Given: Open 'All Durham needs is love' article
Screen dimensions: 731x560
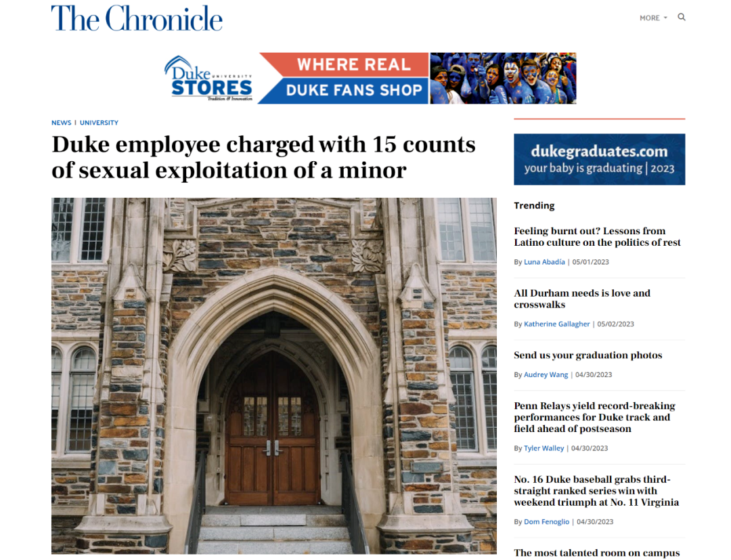Looking at the screenshot, I should coord(582,299).
